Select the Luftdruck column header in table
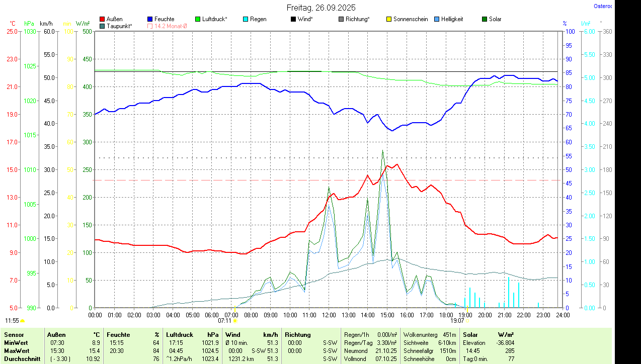641x364 pixels. click(180, 334)
